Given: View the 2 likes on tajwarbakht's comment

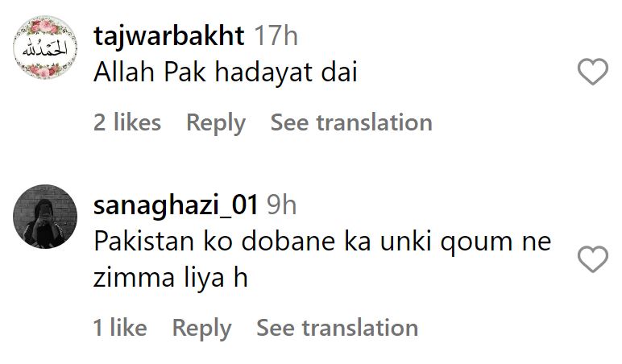Looking at the screenshot, I should pos(127,122).
